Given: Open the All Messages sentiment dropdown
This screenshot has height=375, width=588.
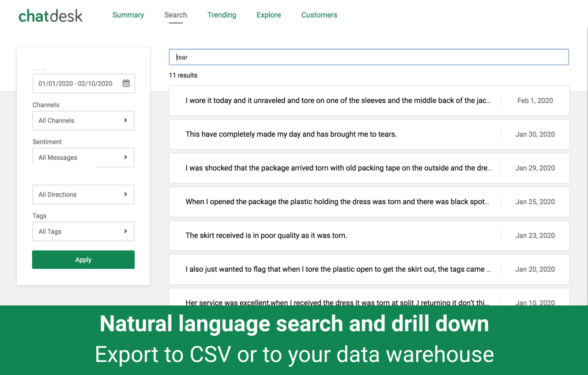Looking at the screenshot, I should (83, 157).
